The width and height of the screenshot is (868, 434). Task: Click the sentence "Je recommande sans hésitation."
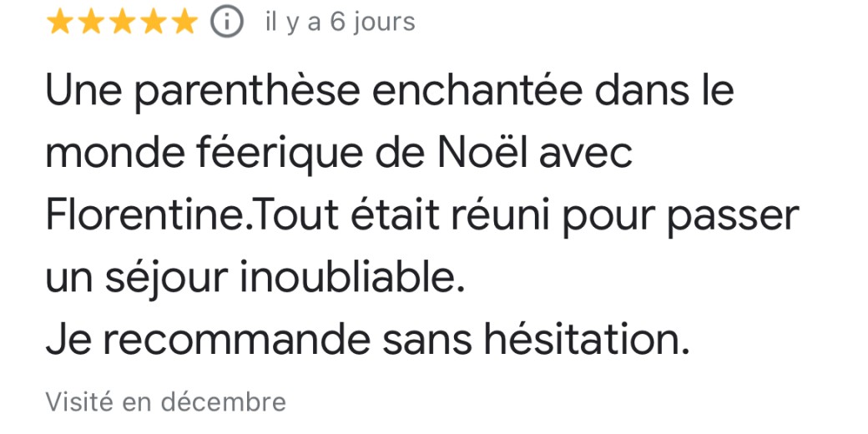click(368, 341)
